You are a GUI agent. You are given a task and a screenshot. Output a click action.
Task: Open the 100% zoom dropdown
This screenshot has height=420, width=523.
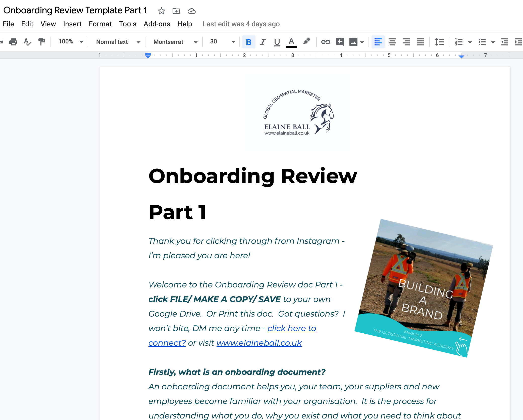tap(71, 42)
